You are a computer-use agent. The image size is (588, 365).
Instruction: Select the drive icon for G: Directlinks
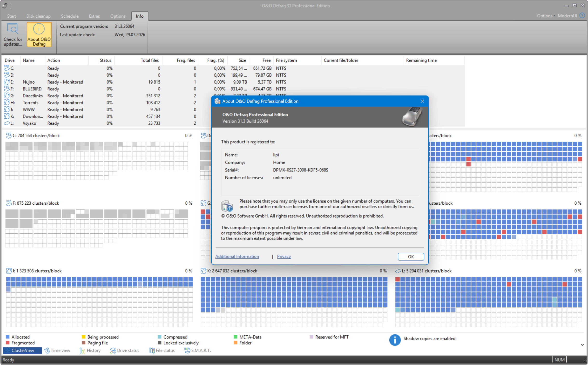pos(7,96)
